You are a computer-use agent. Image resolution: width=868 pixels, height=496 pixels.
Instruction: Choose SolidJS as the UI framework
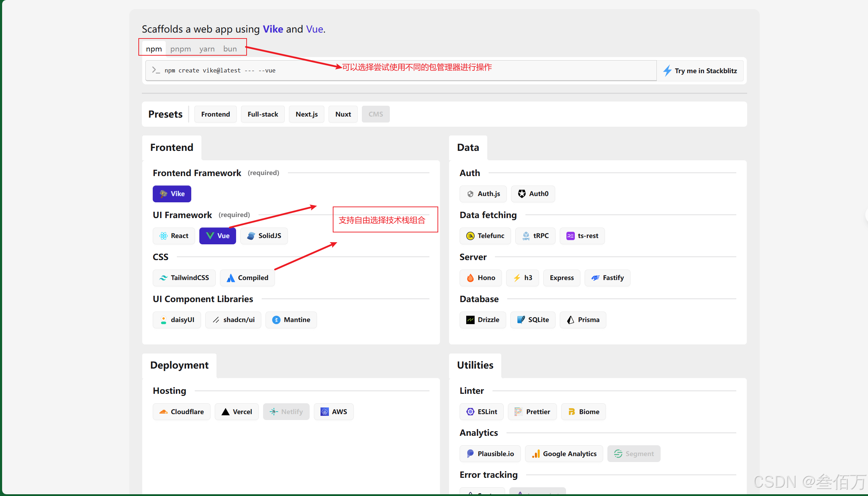[x=264, y=236]
